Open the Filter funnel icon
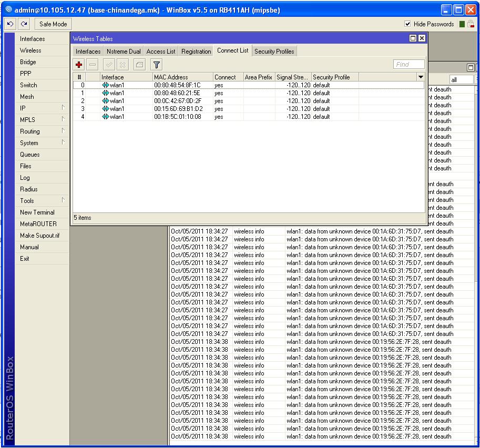This screenshot has height=448, width=480. click(x=157, y=65)
